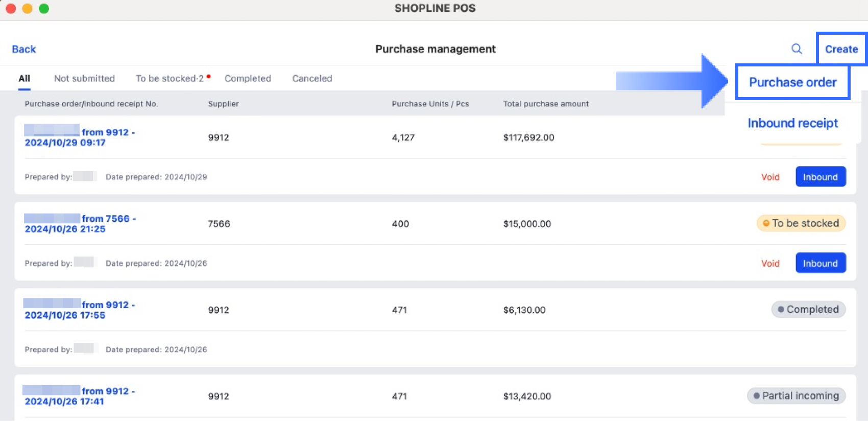
Task: Switch to Completed tab
Action: (x=248, y=78)
